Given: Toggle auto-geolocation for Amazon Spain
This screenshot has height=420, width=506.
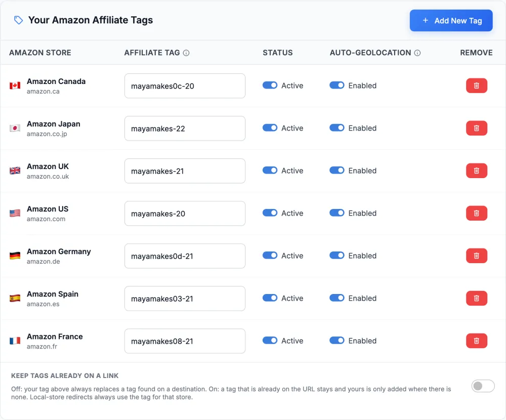Looking at the screenshot, I should point(337,298).
